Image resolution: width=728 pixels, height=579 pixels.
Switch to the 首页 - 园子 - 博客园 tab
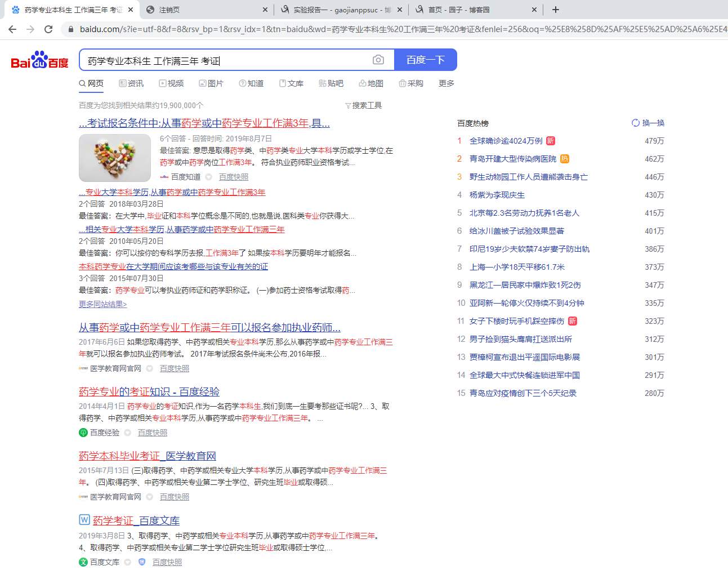[x=476, y=10]
